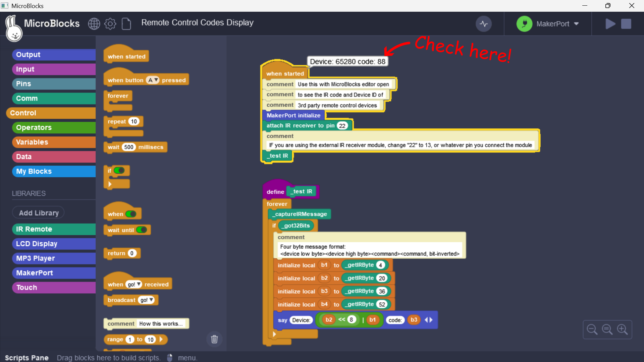Start the scripts with the play button
This screenshot has height=362, width=644.
610,24
